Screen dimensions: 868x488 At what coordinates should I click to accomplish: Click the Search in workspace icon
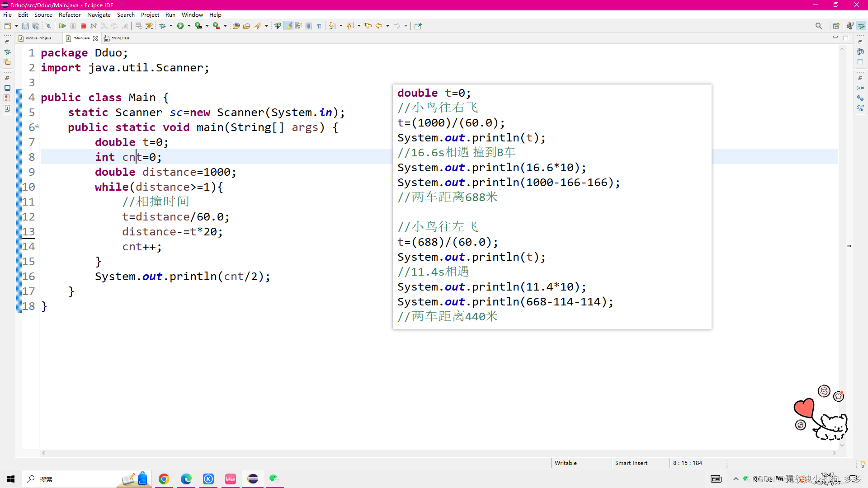819,26
